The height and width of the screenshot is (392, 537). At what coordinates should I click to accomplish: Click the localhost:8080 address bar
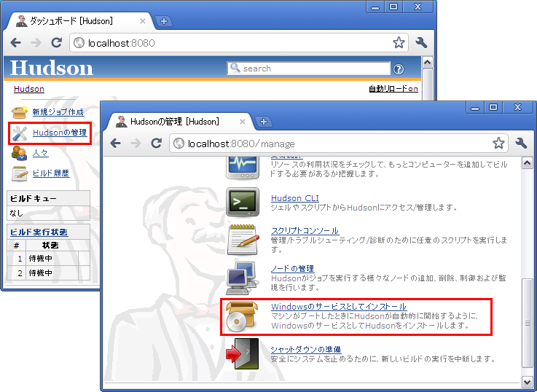(x=239, y=43)
